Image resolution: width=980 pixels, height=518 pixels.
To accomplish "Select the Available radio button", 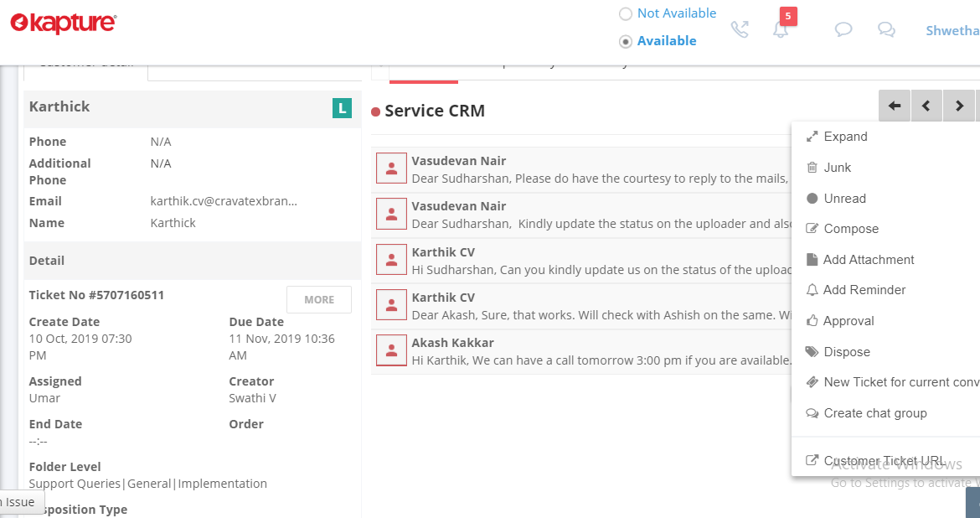I will click(625, 41).
